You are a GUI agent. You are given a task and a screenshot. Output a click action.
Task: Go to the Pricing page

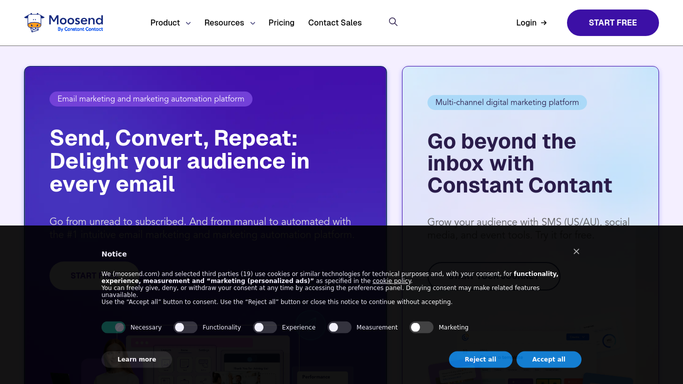point(281,23)
